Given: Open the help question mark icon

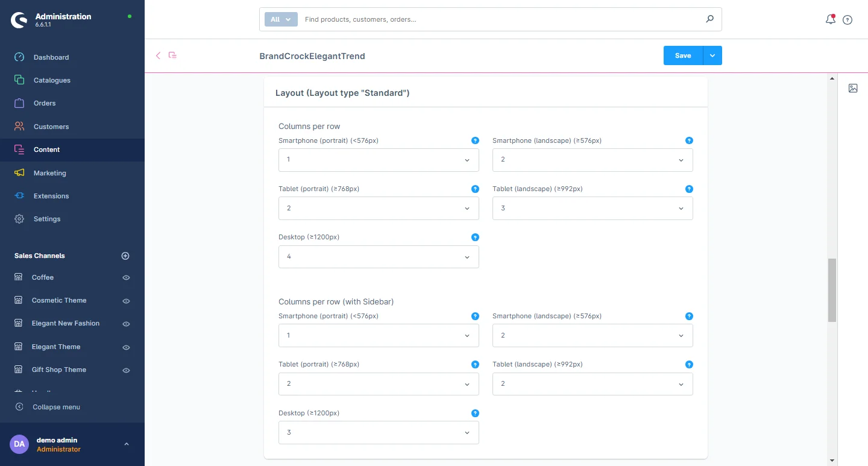Looking at the screenshot, I should pyautogui.click(x=848, y=20).
